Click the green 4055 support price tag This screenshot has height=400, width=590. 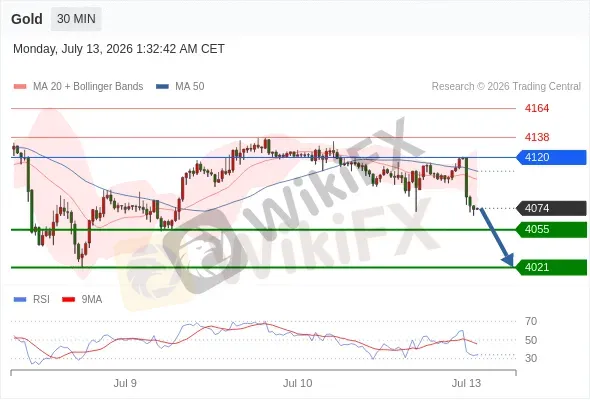pos(551,230)
